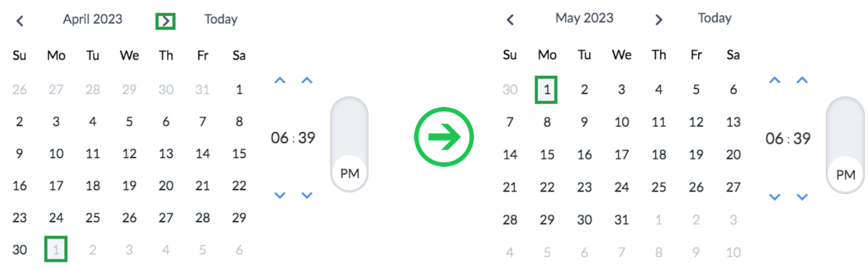
Task: Go to previous month from May 2023
Action: pyautogui.click(x=510, y=20)
